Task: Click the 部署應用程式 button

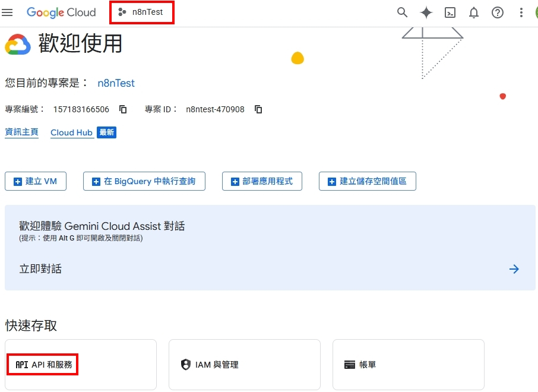Action: 262,181
